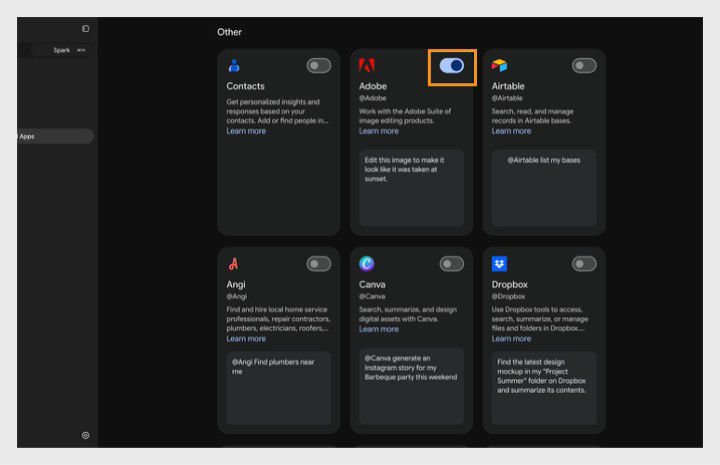This screenshot has height=465, width=720.
Task: Open settings gear in sidebar bottom
Action: click(85, 435)
